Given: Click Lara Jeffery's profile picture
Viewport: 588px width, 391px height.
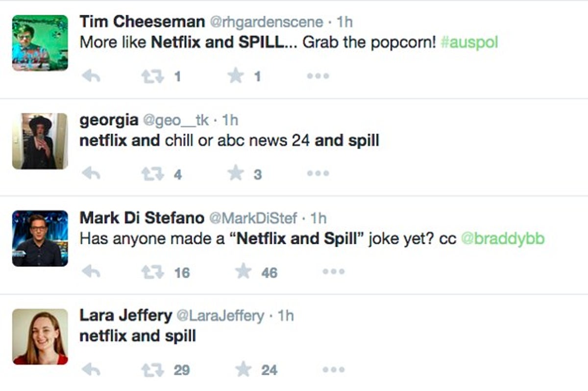Looking at the screenshot, I should coord(39,336).
